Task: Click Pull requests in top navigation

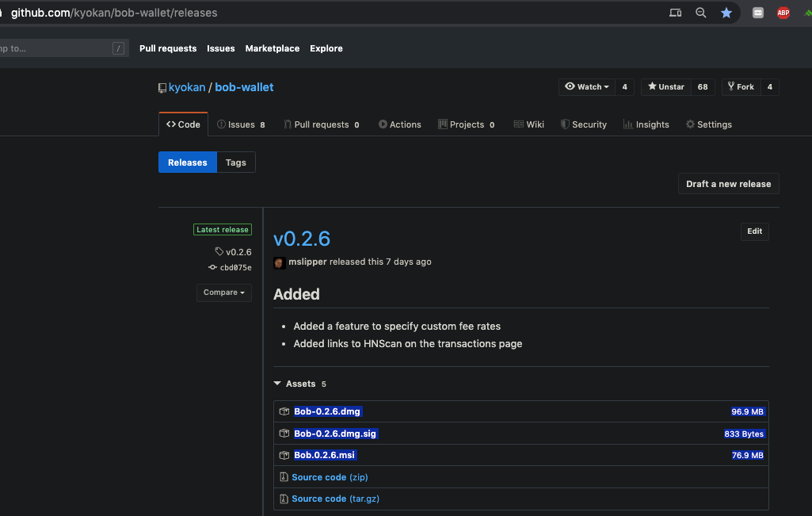Action: coord(168,48)
